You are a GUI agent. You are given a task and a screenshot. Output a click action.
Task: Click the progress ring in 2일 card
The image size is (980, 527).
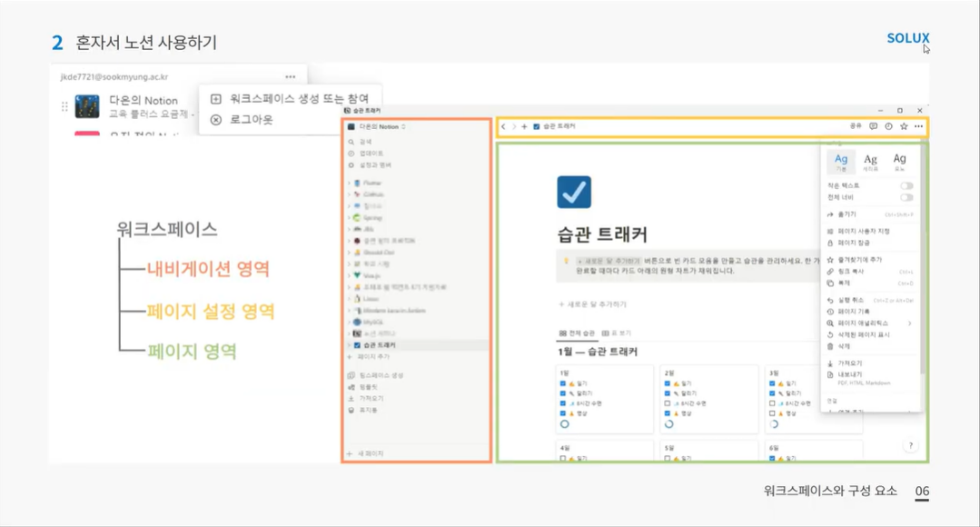click(668, 423)
